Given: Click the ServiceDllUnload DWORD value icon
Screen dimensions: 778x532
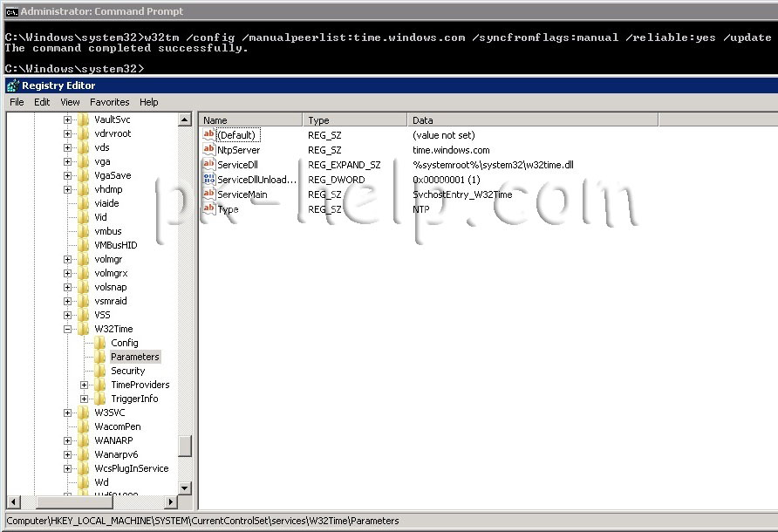Looking at the screenshot, I should point(208,180).
